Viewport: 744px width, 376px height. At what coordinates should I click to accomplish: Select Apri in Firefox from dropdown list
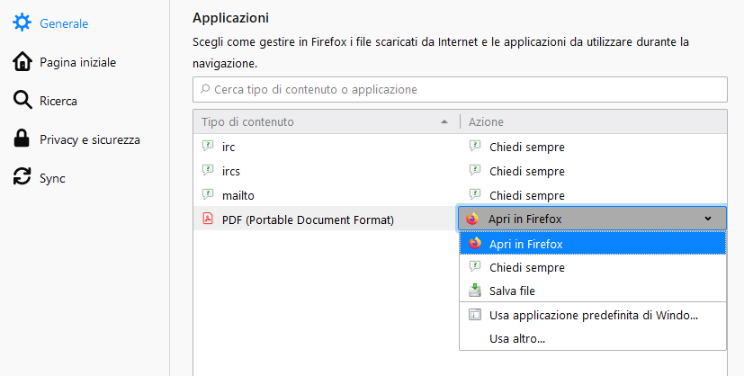click(x=593, y=244)
